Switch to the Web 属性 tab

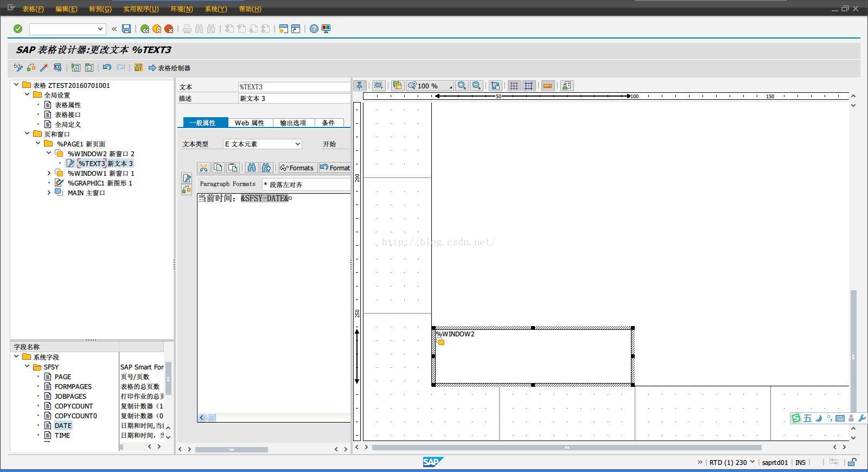point(250,123)
